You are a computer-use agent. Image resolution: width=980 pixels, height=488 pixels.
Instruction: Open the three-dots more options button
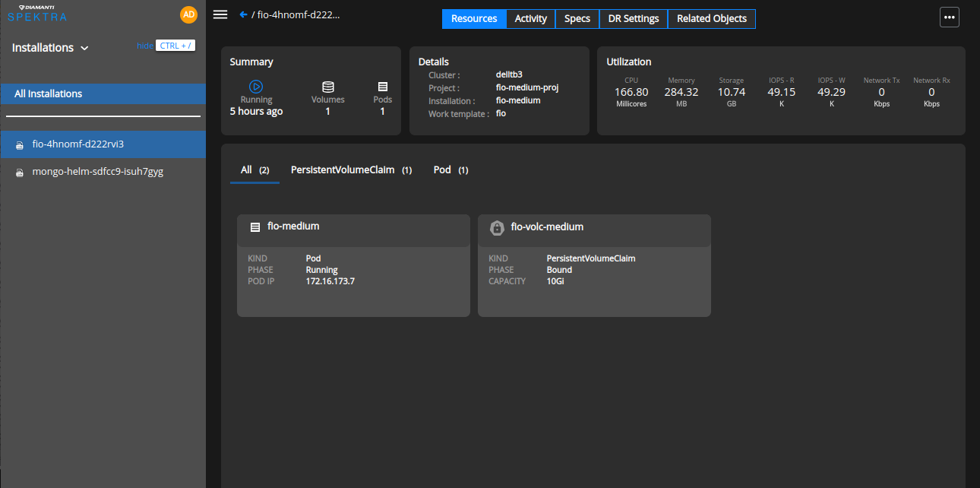[x=950, y=17]
